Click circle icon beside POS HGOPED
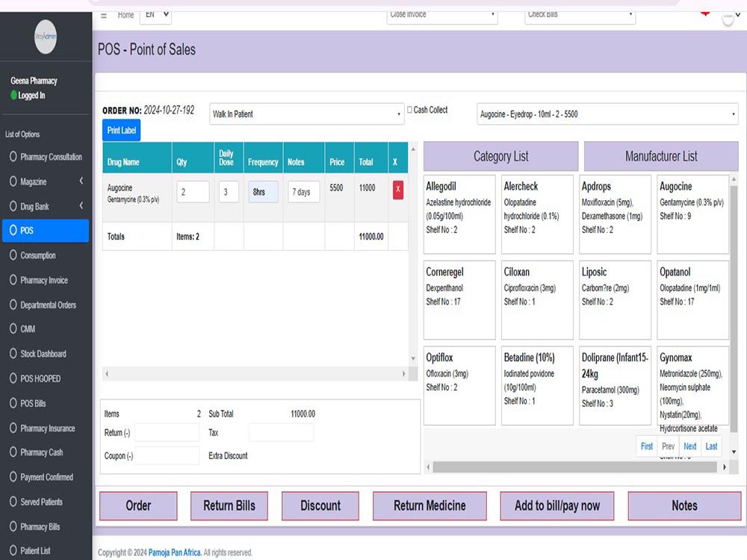Image resolution: width=747 pixels, height=560 pixels. (13, 378)
